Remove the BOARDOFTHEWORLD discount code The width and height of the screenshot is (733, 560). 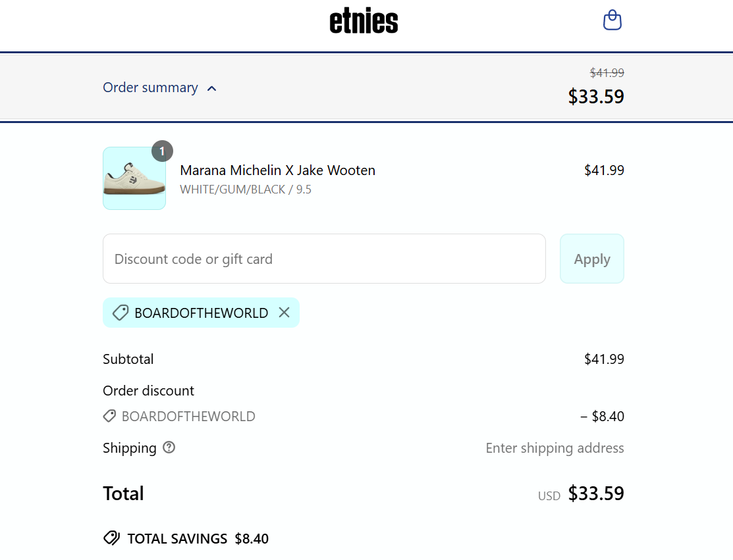(x=284, y=313)
